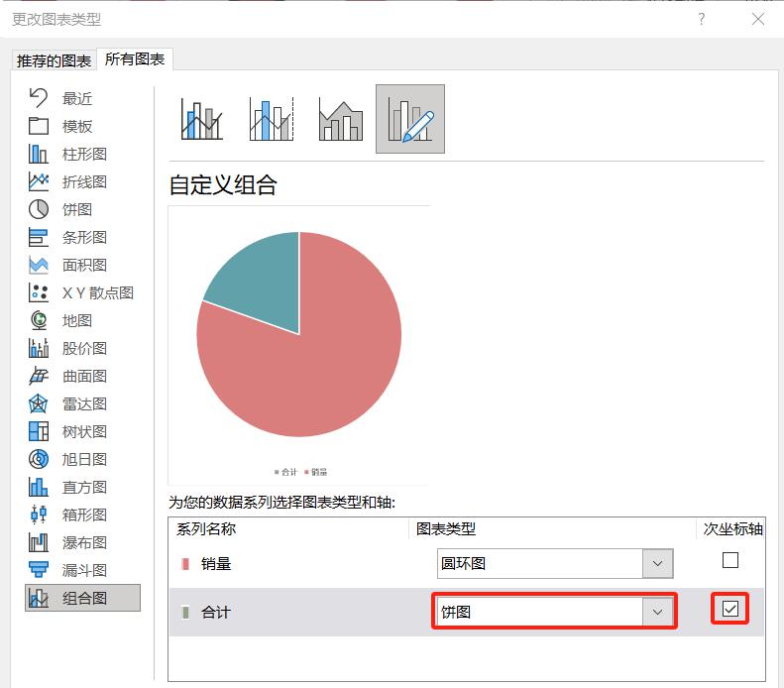Choose the XY Scatter (散点图) icon

click(39, 292)
